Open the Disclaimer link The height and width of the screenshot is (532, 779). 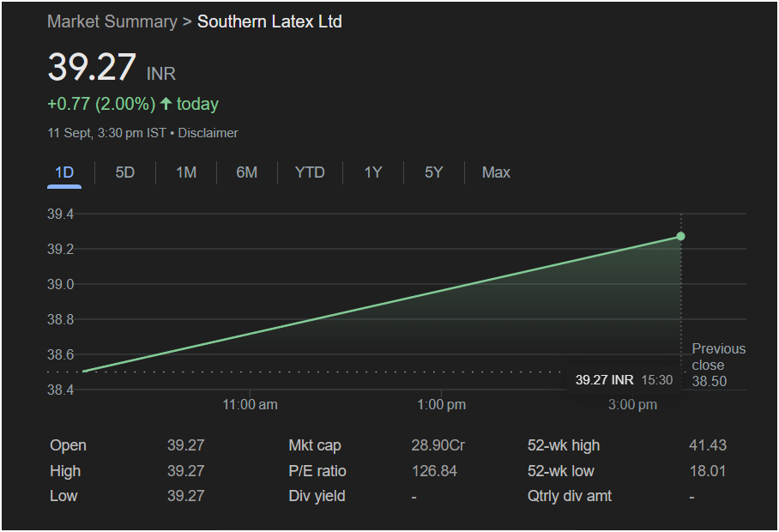click(208, 133)
